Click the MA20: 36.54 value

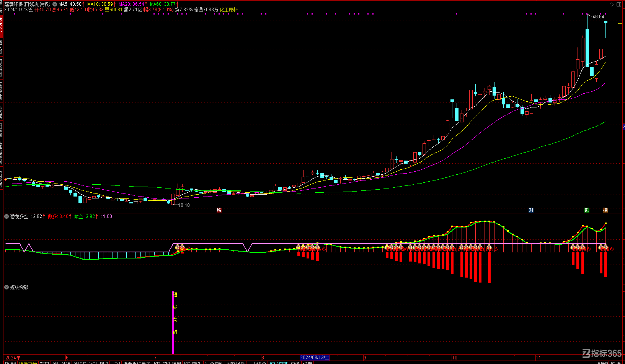[132, 4]
